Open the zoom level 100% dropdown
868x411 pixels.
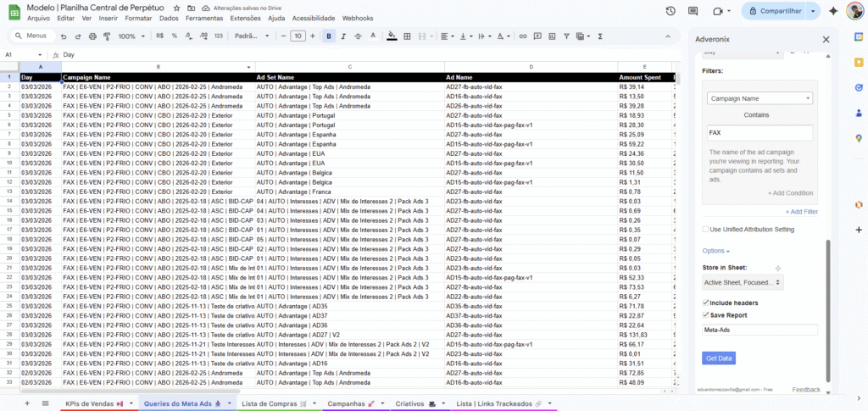tap(130, 36)
